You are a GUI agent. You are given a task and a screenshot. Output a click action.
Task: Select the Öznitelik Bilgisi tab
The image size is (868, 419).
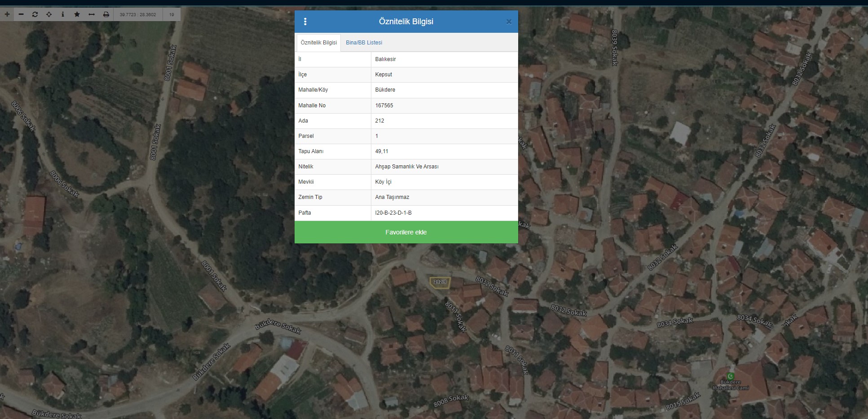pyautogui.click(x=318, y=43)
